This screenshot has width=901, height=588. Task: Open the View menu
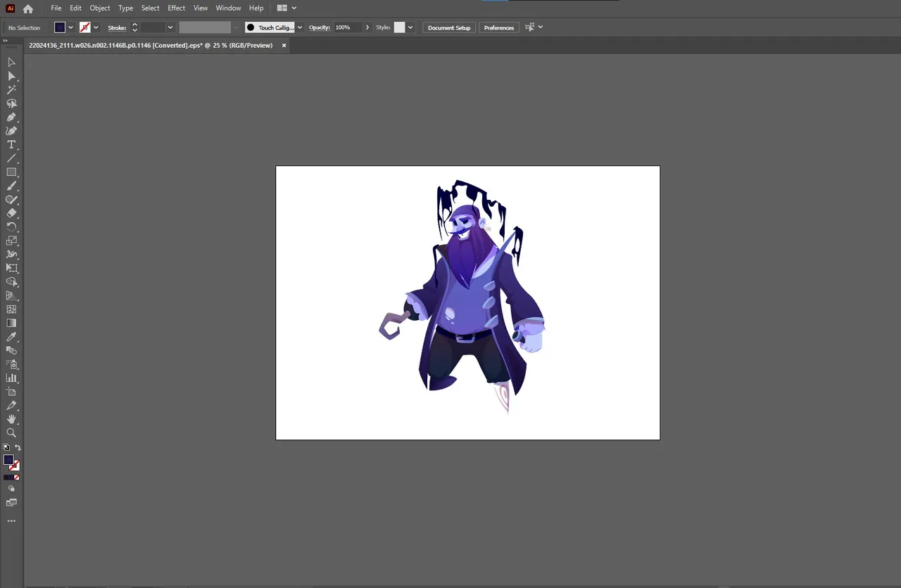click(201, 8)
